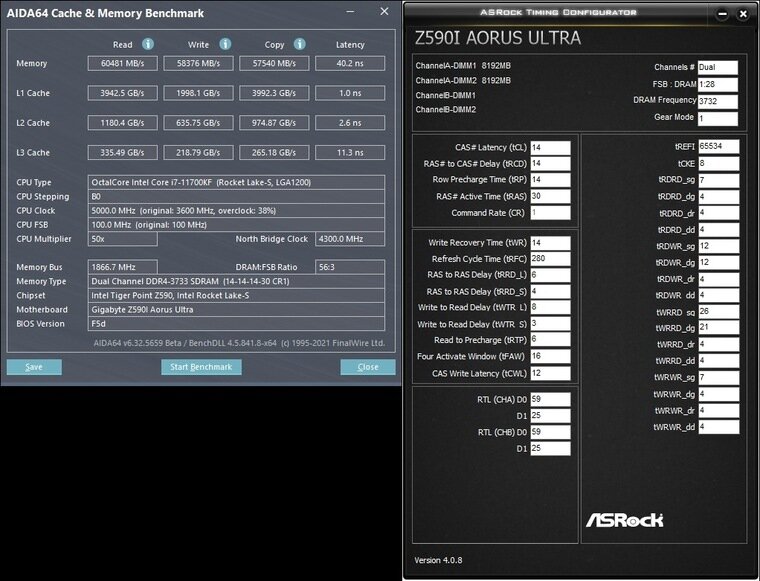Click the RTL (CHB) D0 field
The image size is (760, 581).
click(x=551, y=432)
